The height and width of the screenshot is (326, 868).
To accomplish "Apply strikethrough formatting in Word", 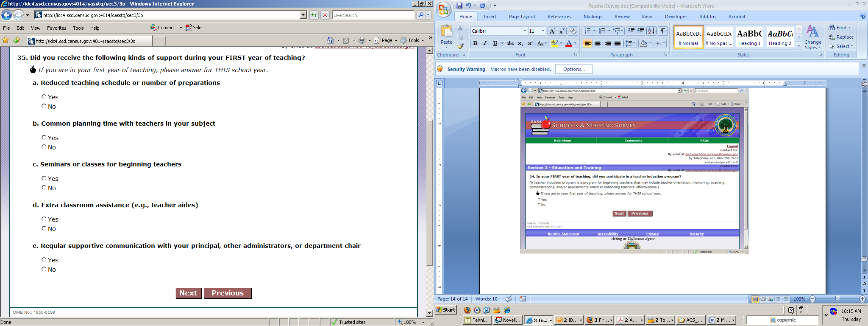I will 510,43.
